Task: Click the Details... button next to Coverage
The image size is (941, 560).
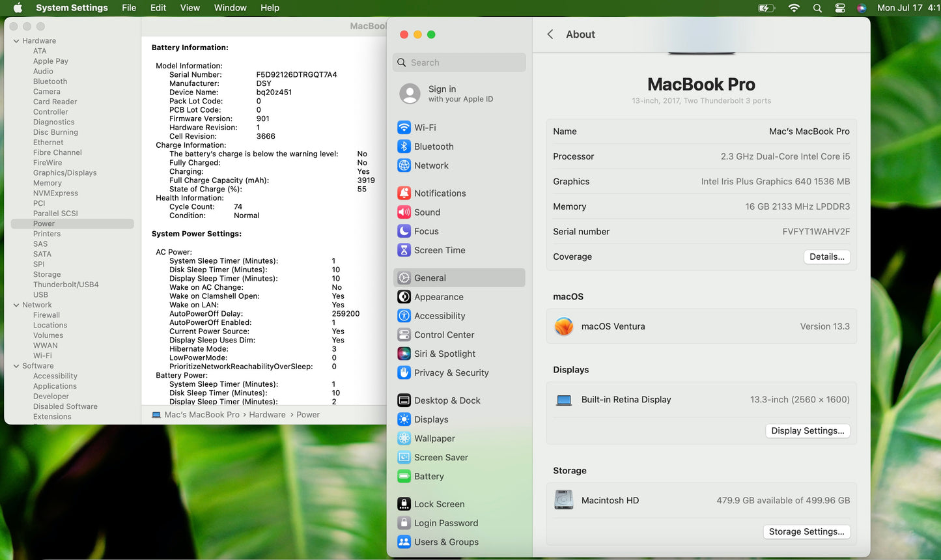Action: (x=826, y=257)
